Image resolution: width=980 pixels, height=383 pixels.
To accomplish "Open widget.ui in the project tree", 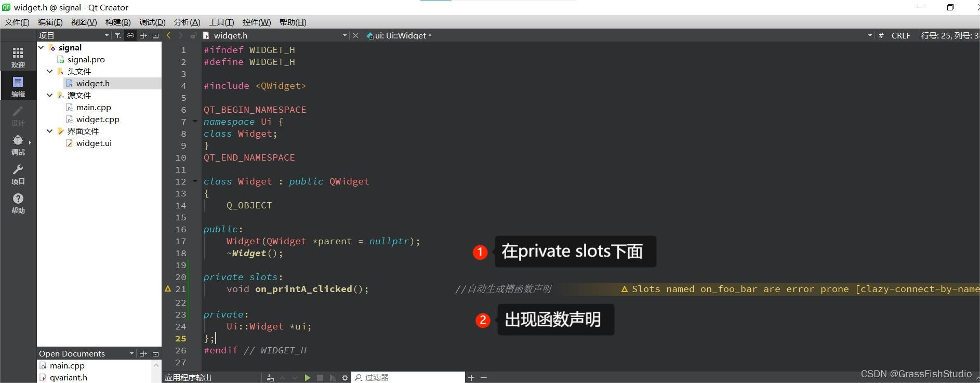I will [94, 143].
